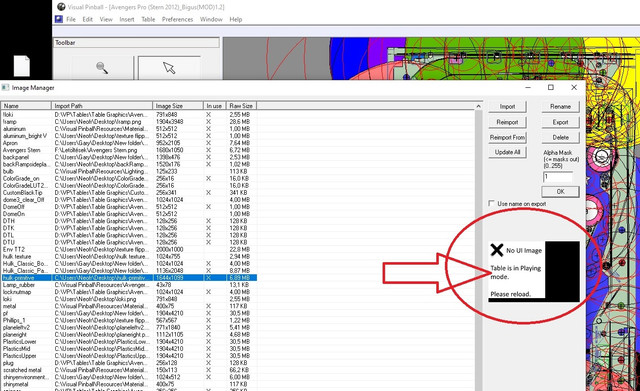This screenshot has width=640, height=391.
Task: Click the Update All button
Action: point(507,152)
